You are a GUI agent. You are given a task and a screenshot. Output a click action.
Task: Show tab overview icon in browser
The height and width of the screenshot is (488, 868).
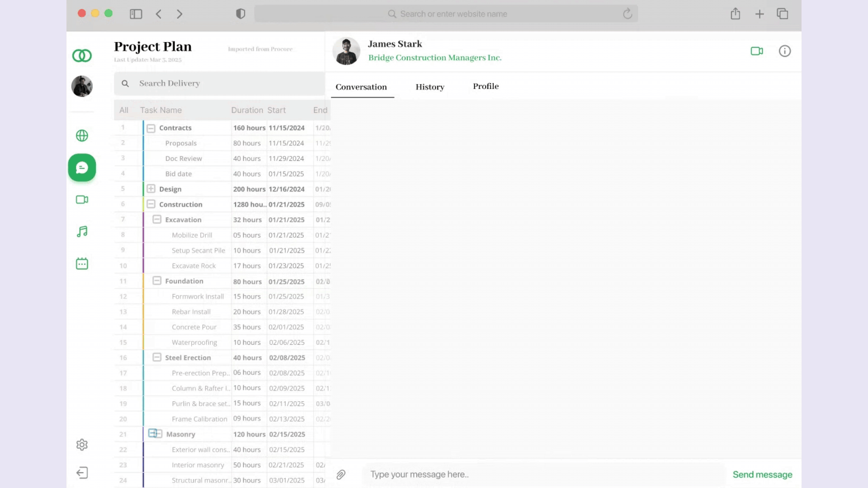[x=783, y=14]
